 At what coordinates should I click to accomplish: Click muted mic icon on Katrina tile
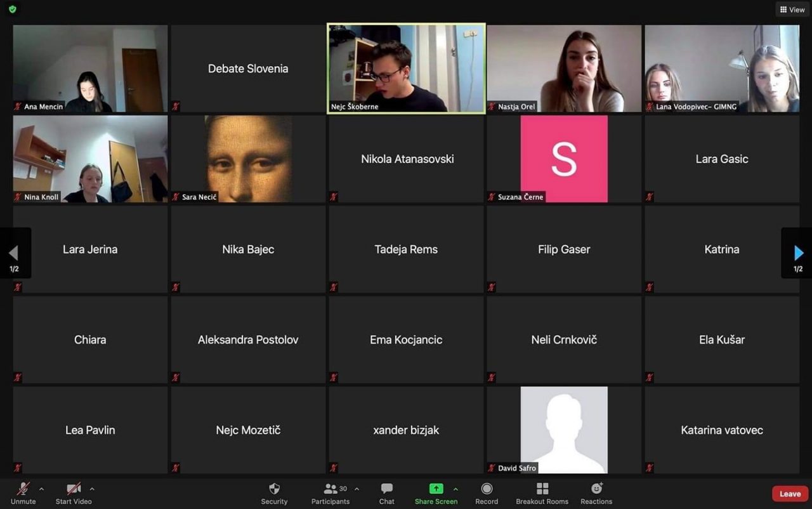coord(650,288)
